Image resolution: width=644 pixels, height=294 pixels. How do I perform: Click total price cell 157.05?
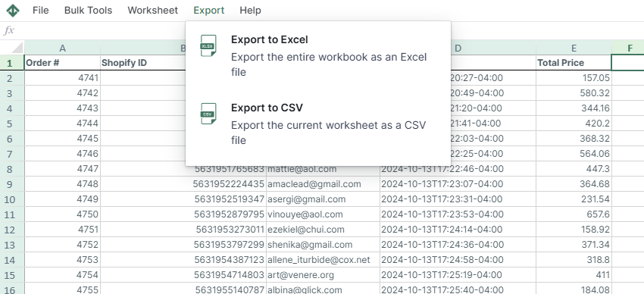[x=574, y=78]
